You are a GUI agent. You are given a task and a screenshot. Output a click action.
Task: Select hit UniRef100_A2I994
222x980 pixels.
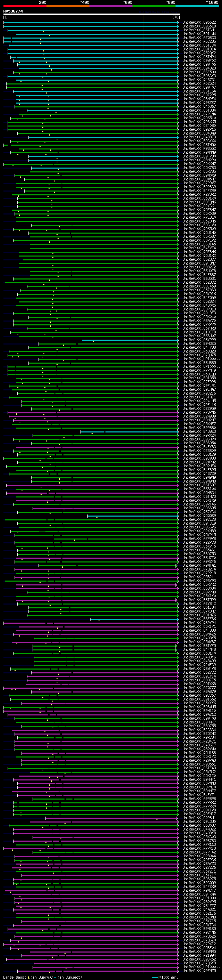[199, 955]
